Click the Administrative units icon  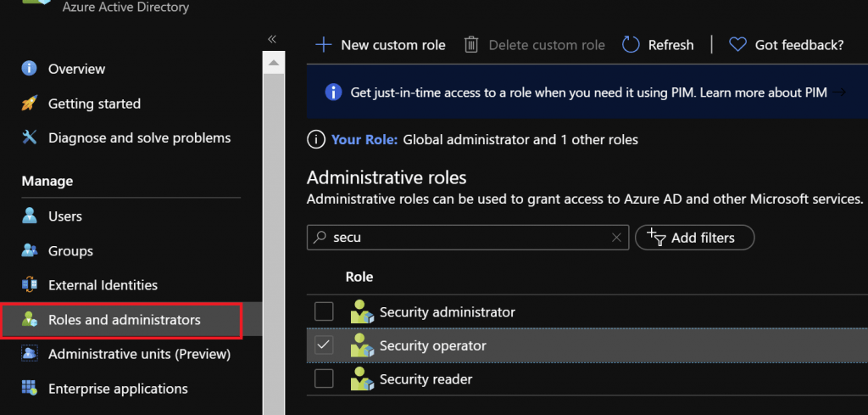click(x=29, y=354)
